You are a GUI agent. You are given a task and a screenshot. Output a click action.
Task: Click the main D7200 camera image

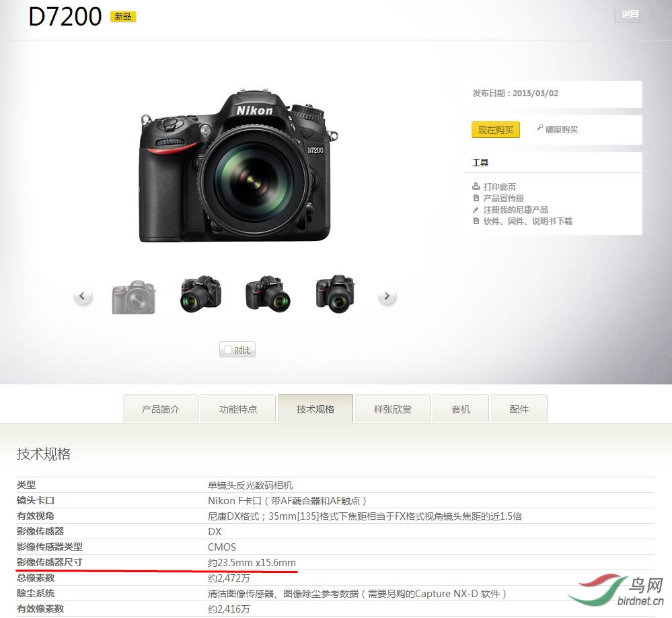click(x=238, y=165)
